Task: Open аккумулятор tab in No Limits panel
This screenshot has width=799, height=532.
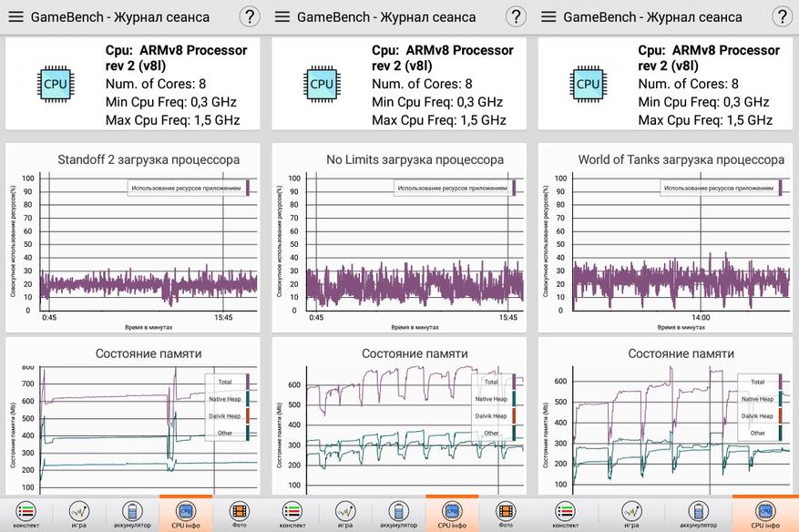Action: (x=398, y=514)
